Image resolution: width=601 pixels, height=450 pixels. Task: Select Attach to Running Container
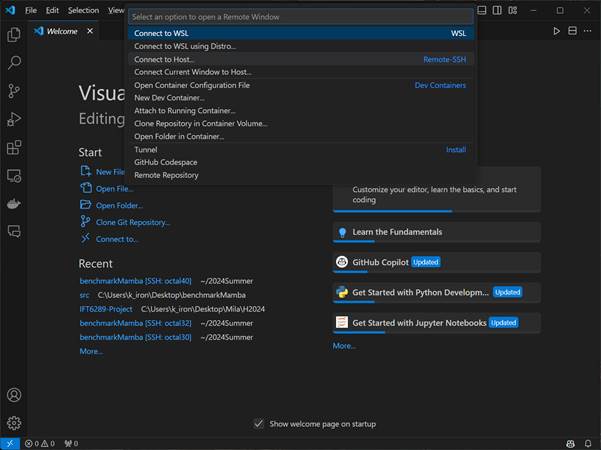coord(301,111)
